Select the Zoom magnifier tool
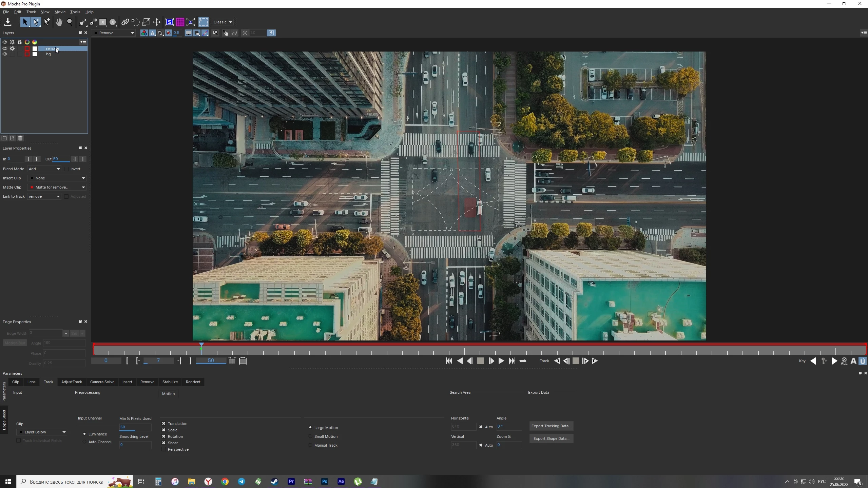The width and height of the screenshot is (868, 488). pyautogui.click(x=70, y=22)
